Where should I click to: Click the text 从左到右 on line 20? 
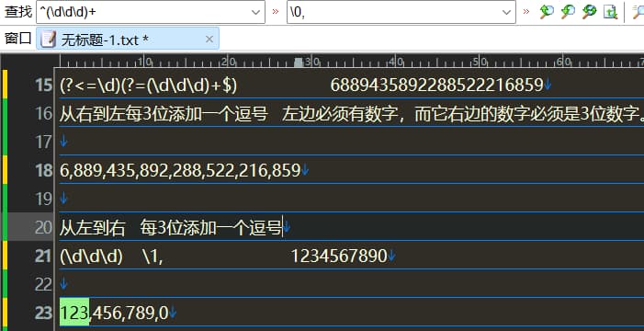tap(92, 227)
